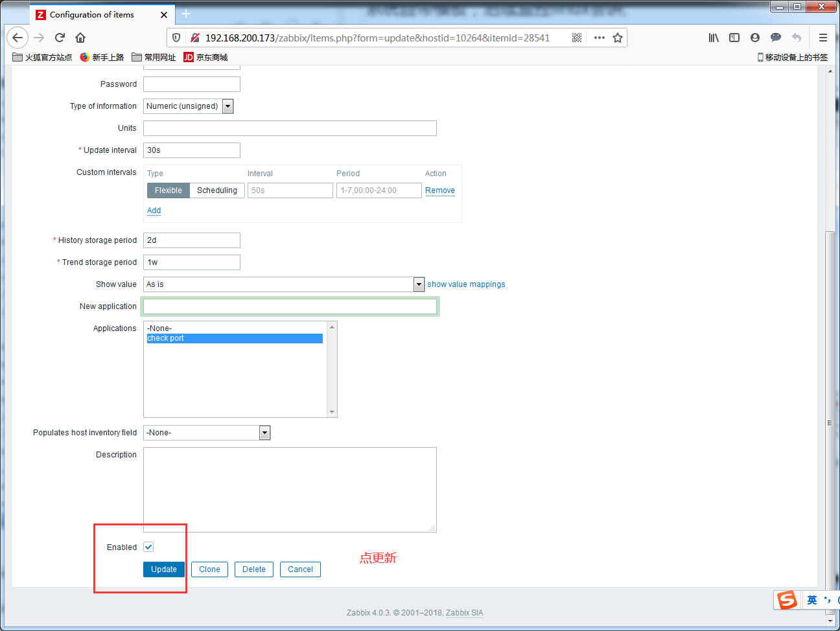Image resolution: width=840 pixels, height=631 pixels.
Task: Open the 常用网址 bookmarks folder
Action: (154, 57)
